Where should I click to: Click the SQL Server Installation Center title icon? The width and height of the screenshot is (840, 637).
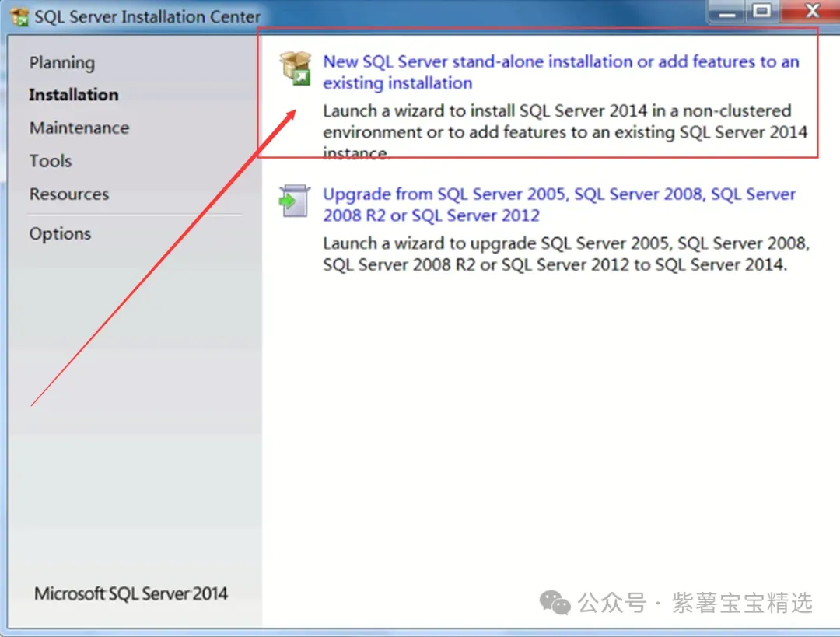[x=19, y=16]
